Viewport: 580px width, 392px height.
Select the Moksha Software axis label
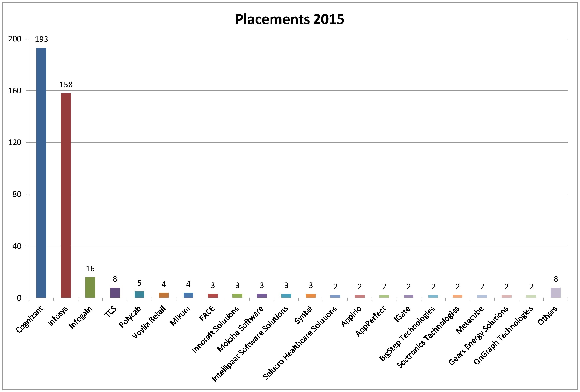(x=240, y=329)
